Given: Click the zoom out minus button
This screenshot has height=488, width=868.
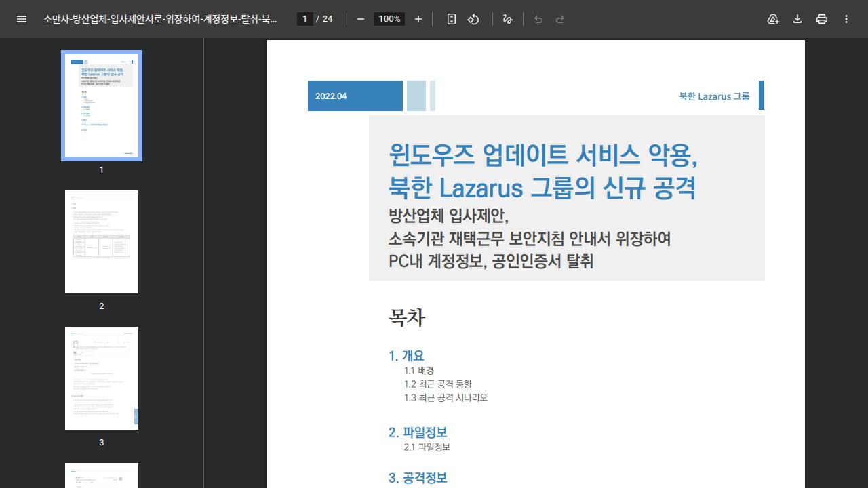Looking at the screenshot, I should [361, 19].
